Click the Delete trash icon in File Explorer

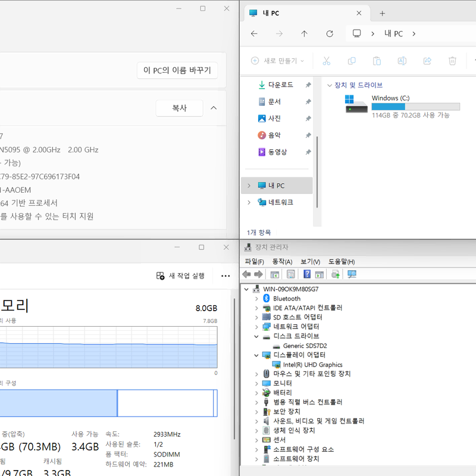pos(452,61)
